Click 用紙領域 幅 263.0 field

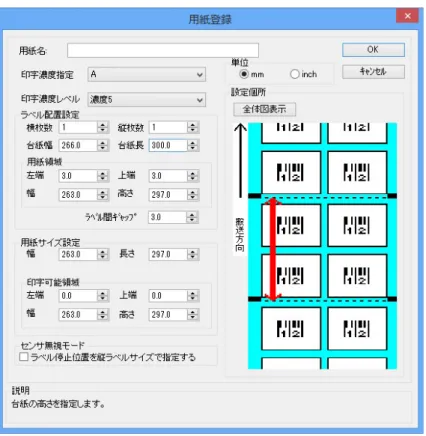click(78, 195)
